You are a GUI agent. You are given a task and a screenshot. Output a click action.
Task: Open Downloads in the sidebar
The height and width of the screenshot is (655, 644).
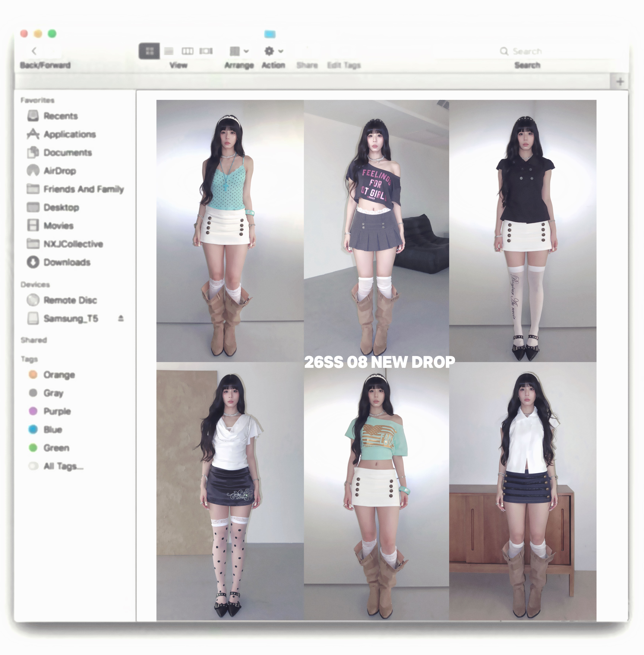[x=67, y=262]
